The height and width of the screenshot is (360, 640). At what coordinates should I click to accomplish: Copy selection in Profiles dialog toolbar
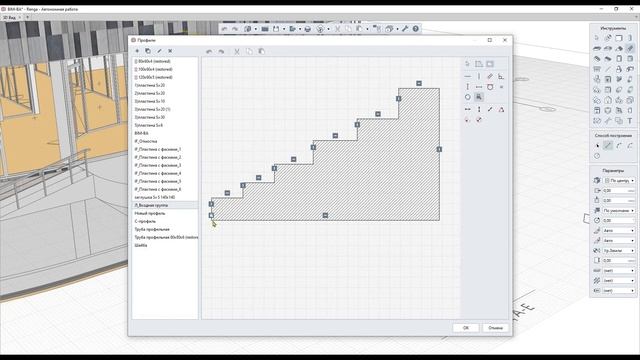click(x=249, y=51)
